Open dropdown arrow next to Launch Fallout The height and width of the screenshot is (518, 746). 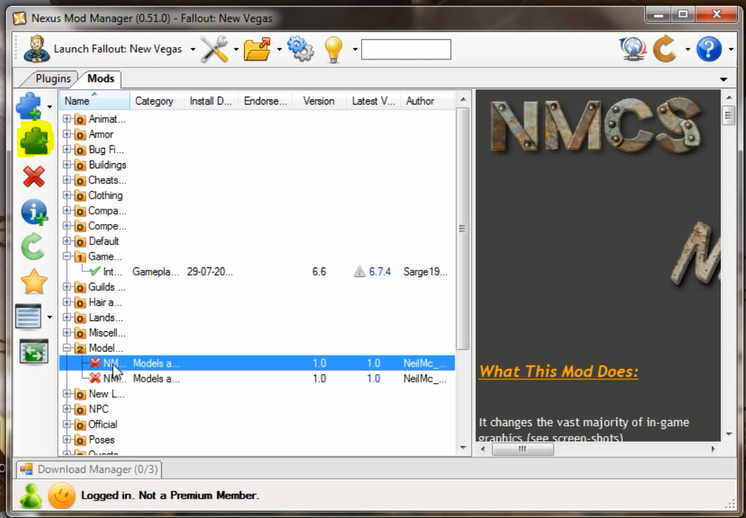point(193,49)
